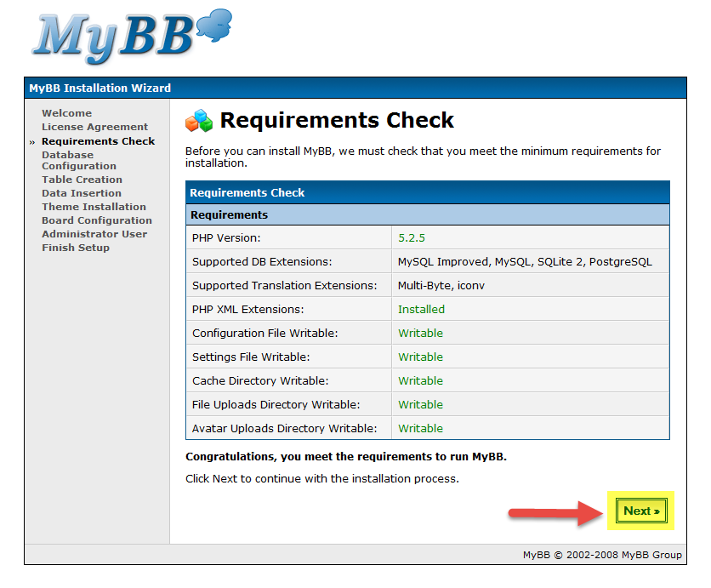This screenshot has height=588, width=711.
Task: Select Board Configuration step in sidebar
Action: point(96,220)
